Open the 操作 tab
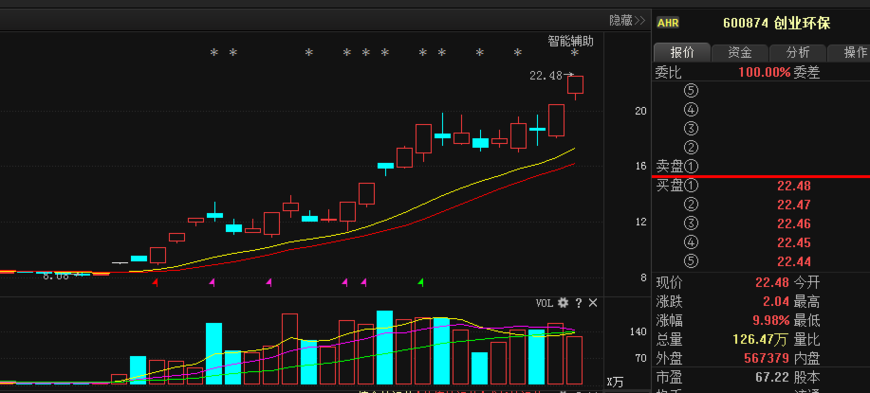Image resolution: width=870 pixels, height=393 pixels. tap(852, 53)
